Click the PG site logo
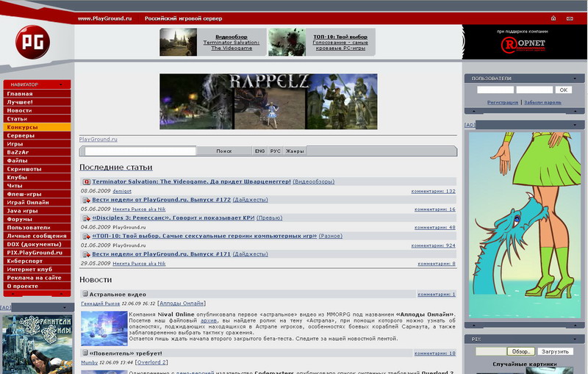This screenshot has width=588, height=374. pyautogui.click(x=32, y=42)
